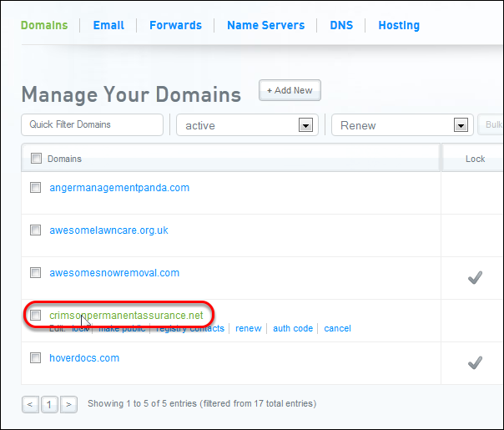The image size is (504, 430).
Task: Click the Add New button
Action: (290, 90)
